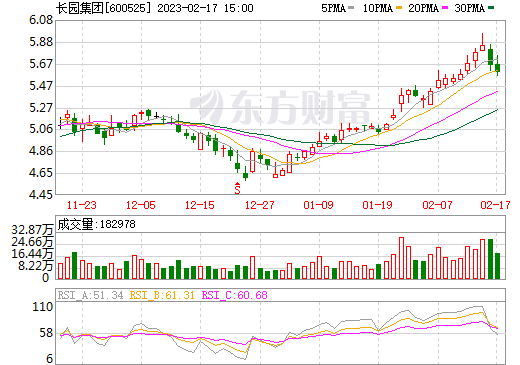Click the 30PMA green legend swatch

[x=491, y=8]
